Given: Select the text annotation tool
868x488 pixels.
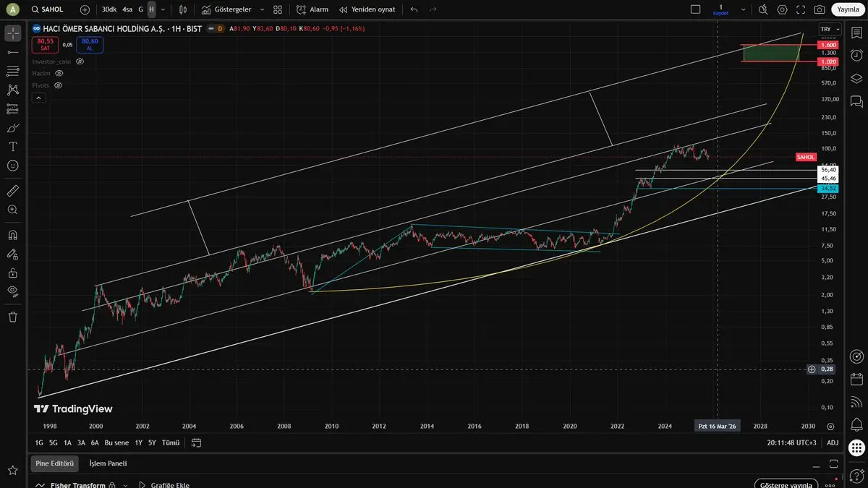Looking at the screenshot, I should point(12,146).
